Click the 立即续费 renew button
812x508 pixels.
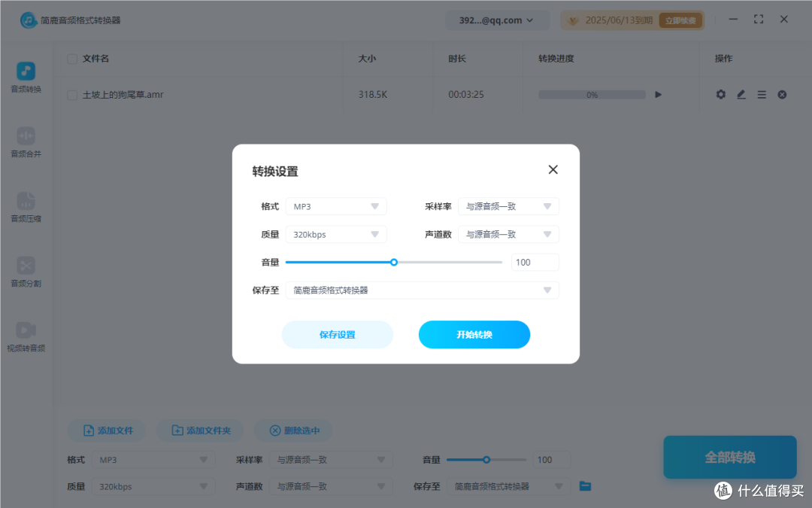click(680, 20)
